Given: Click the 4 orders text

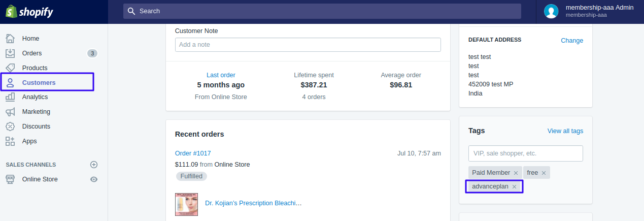Looking at the screenshot, I should pyautogui.click(x=314, y=97).
